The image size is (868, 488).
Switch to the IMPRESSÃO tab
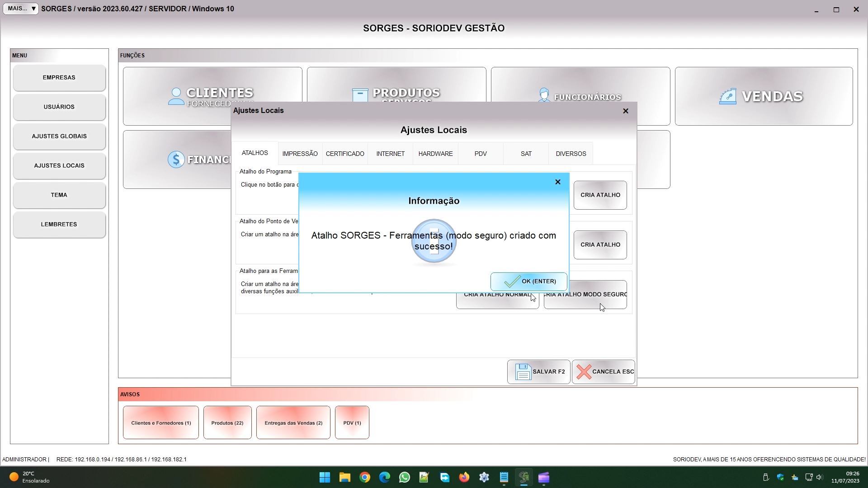click(300, 154)
